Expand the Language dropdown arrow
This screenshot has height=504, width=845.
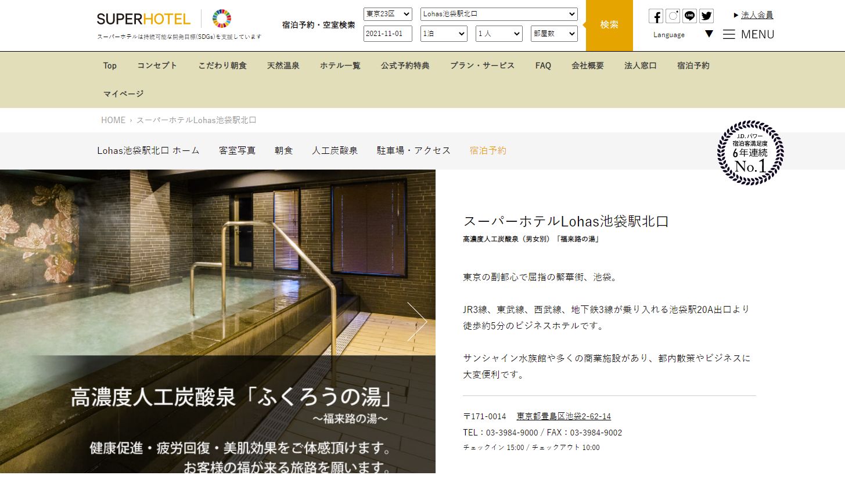tap(709, 34)
